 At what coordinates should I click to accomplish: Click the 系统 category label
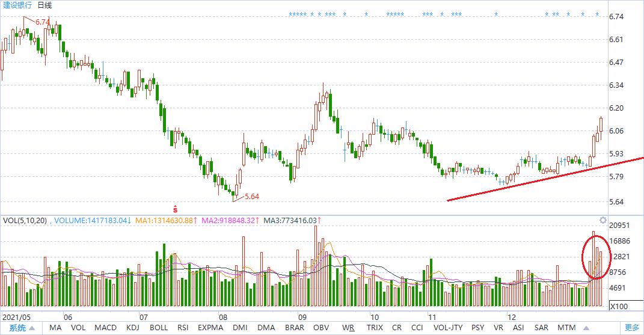[x=17, y=328]
